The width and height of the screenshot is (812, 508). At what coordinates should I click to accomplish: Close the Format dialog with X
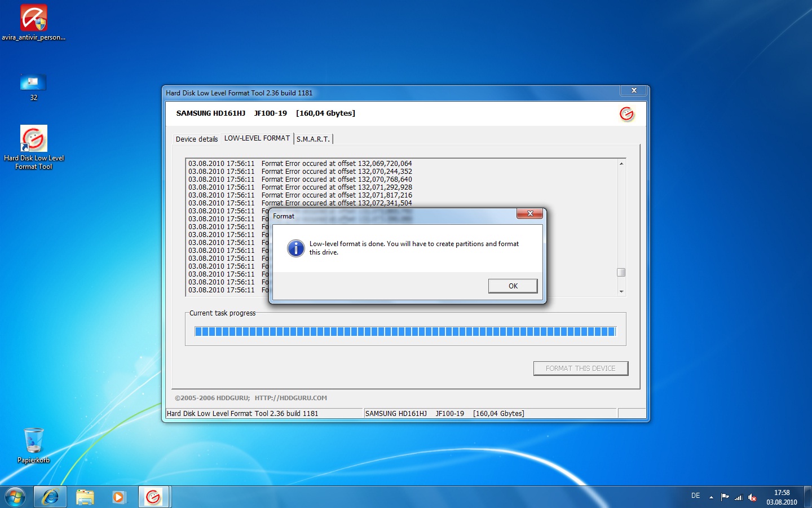coord(530,213)
